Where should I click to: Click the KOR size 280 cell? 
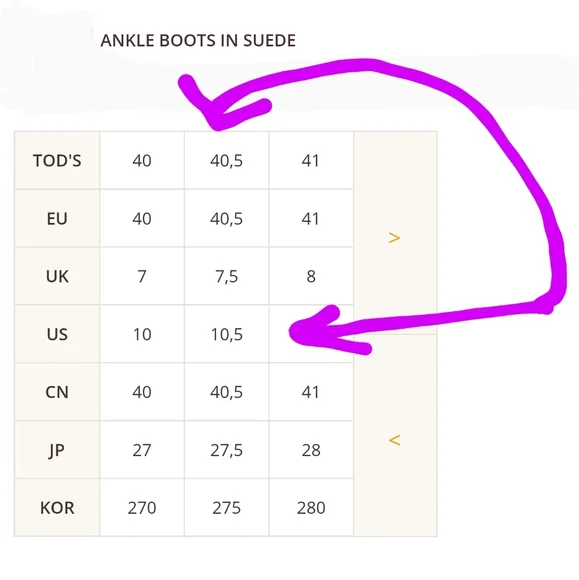[311, 508]
